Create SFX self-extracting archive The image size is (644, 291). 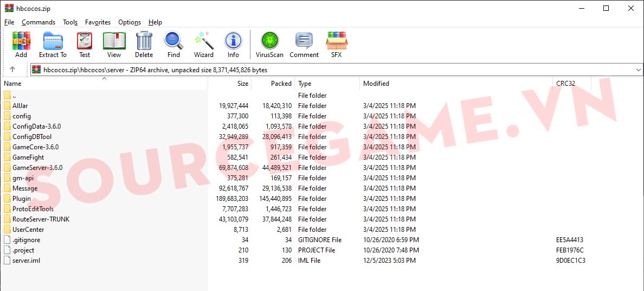coord(337,44)
